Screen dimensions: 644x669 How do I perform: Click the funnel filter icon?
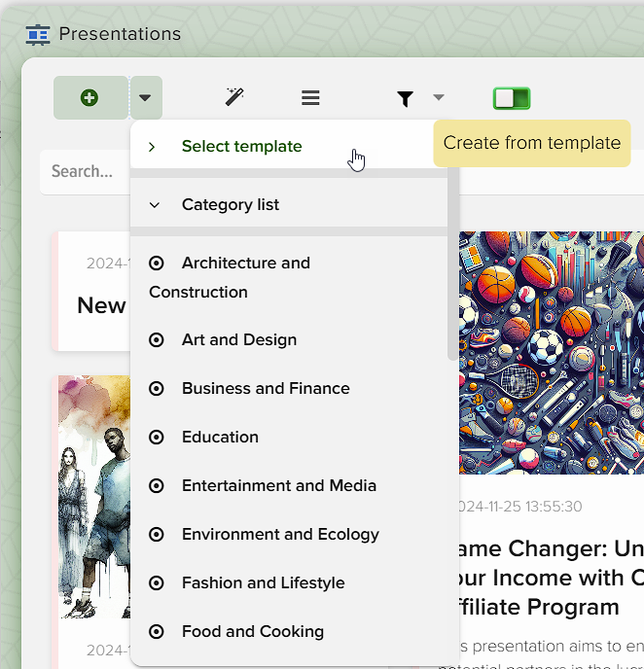point(405,98)
